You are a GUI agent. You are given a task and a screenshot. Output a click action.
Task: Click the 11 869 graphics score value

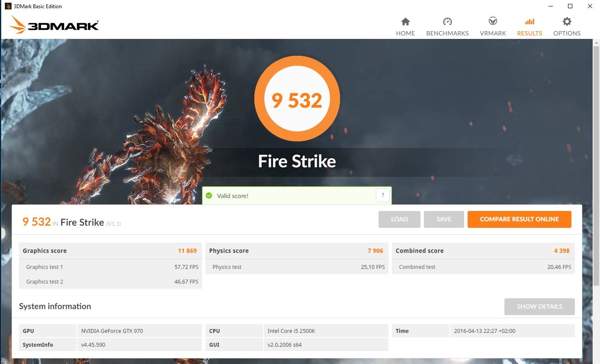[x=187, y=251]
